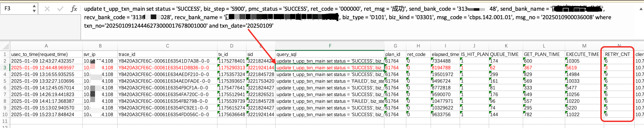This screenshot has height=128, width=644.
Task: Click the 'GET_PLAN_TIME' header cell
Action: (x=544, y=54)
